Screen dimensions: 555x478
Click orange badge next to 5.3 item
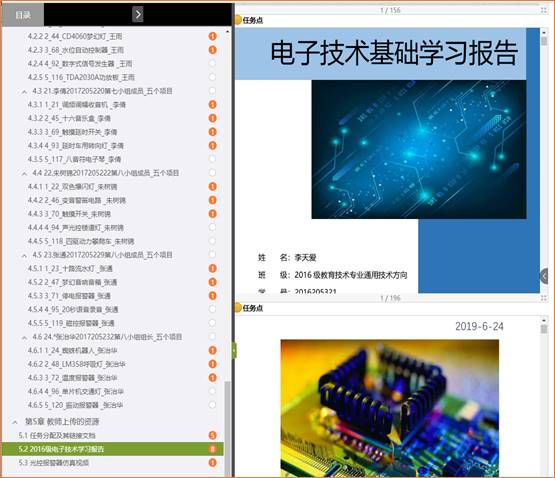coord(212,462)
